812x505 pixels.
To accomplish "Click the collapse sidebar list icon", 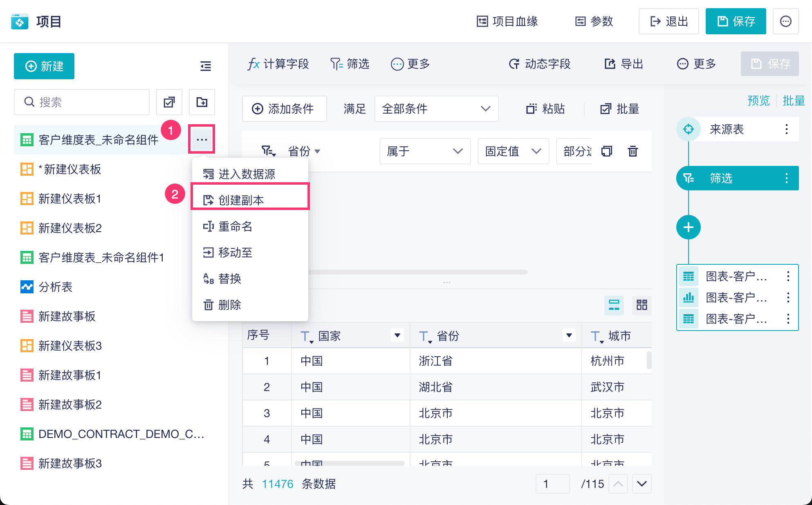I will pyautogui.click(x=206, y=66).
